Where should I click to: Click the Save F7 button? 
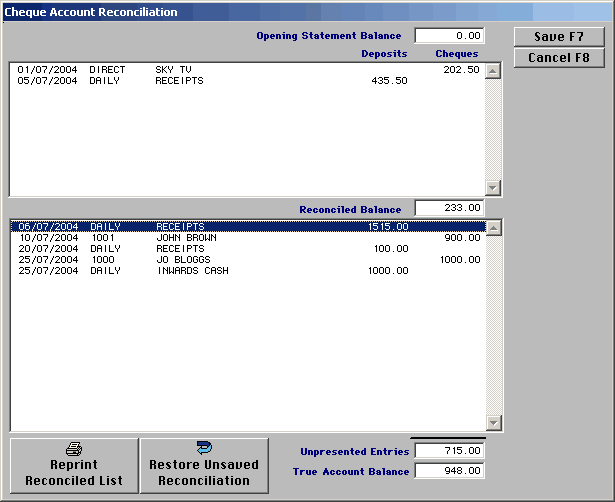click(559, 37)
